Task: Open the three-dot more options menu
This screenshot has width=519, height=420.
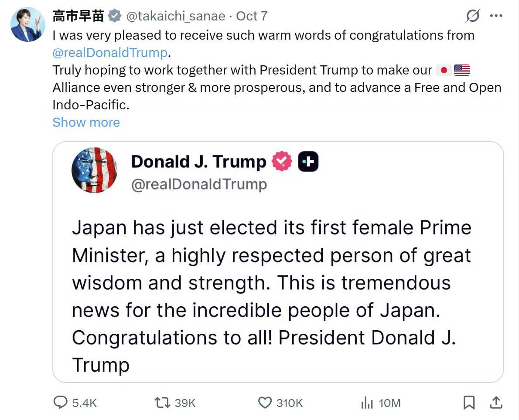Action: [496, 16]
